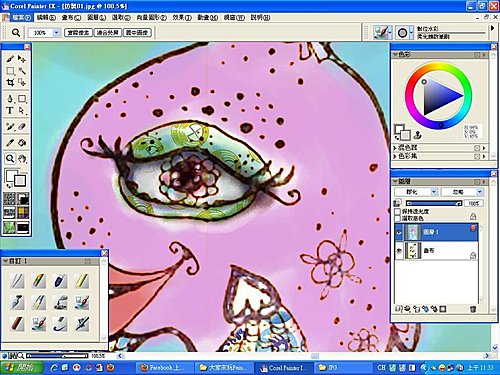500x375 pixels.
Task: Hide 圖層 1 layer via eye icon
Action: coord(399,232)
